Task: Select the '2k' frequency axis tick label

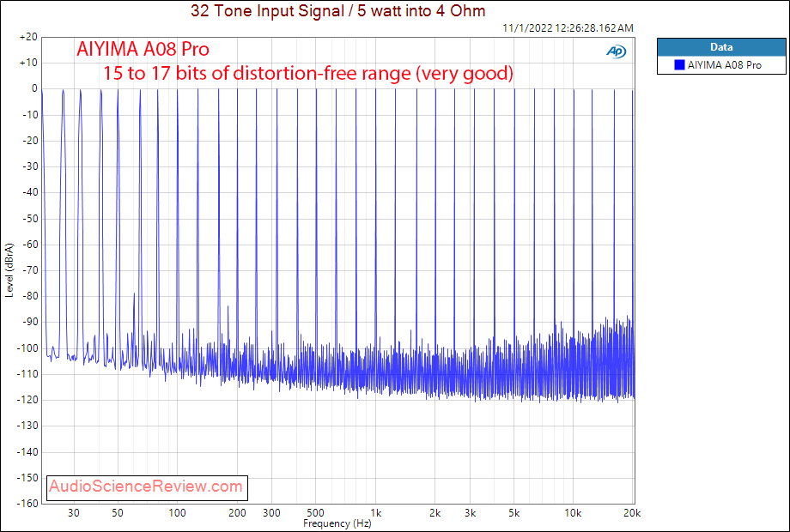Action: 434,513
